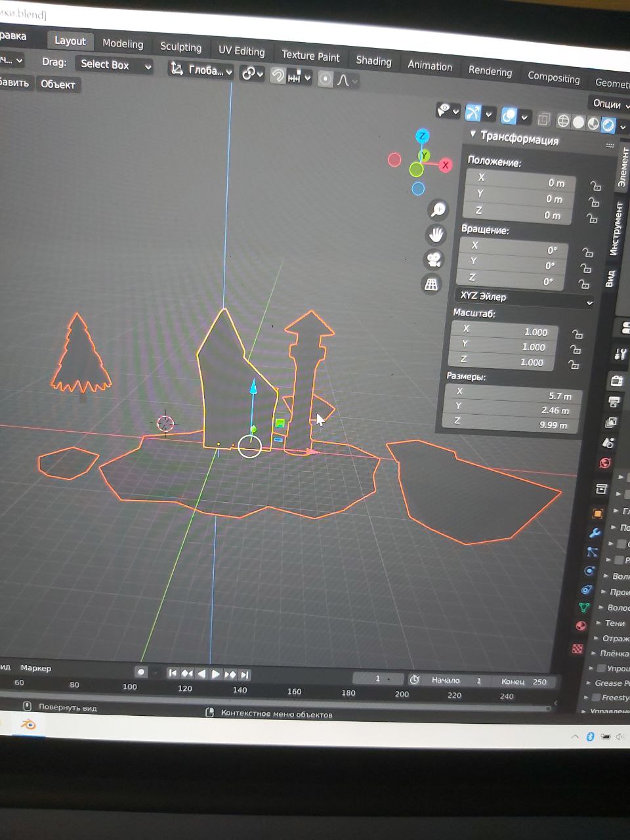Screen dimensions: 630x840
Task: Switch to the Texture Paint workspace tab
Action: [x=310, y=56]
